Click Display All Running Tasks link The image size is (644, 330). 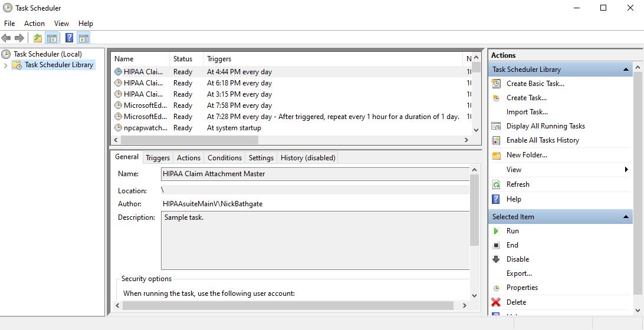[546, 126]
